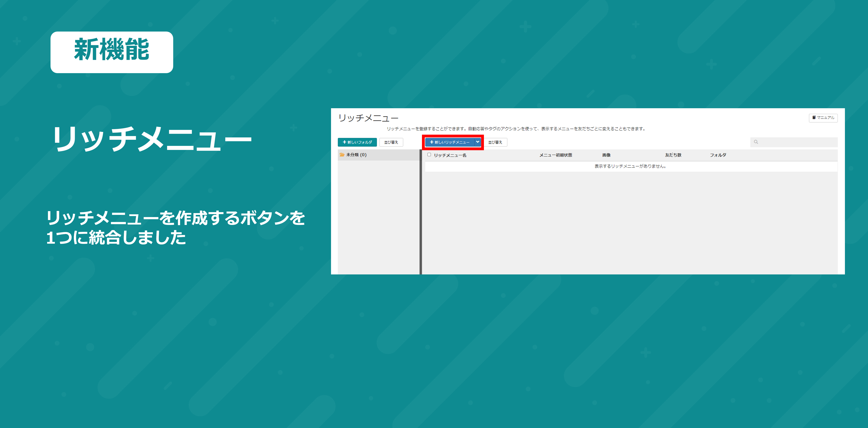
Task: Click the 画像 column header
Action: click(x=606, y=155)
